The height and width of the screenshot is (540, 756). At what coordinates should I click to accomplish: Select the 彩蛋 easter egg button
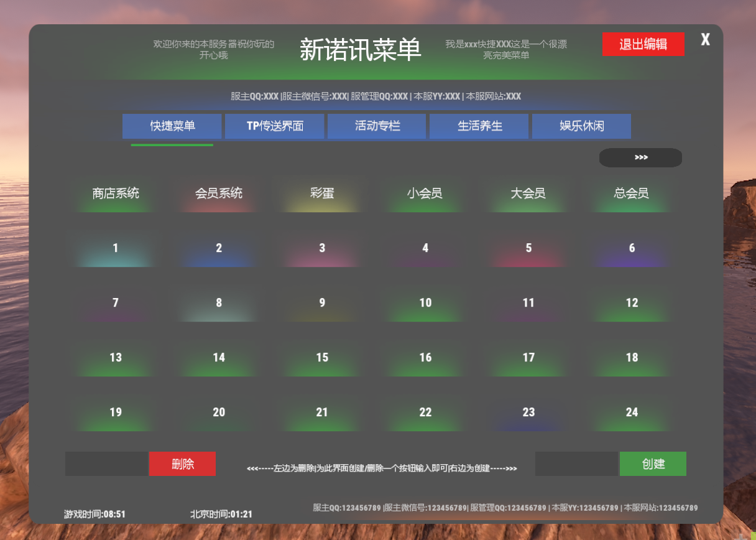tap(322, 194)
